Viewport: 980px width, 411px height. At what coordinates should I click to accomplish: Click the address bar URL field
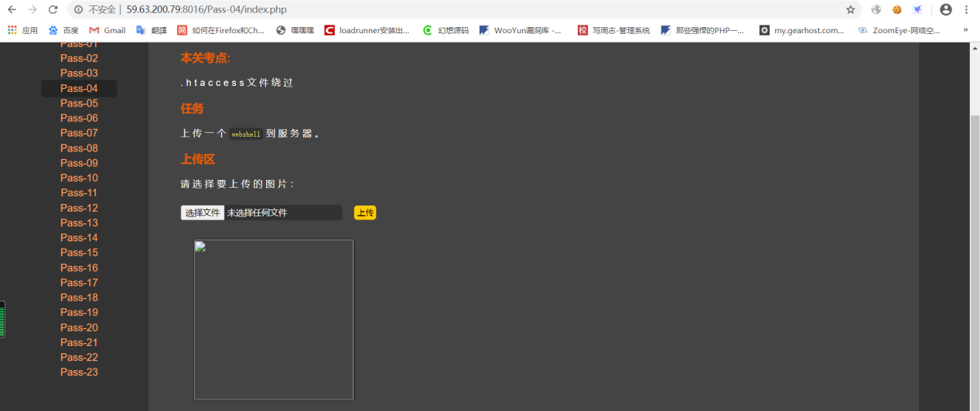(x=464, y=10)
